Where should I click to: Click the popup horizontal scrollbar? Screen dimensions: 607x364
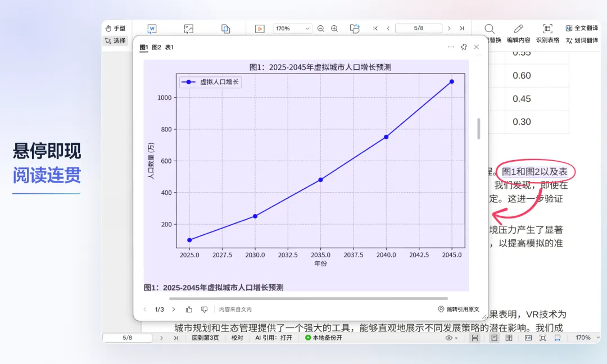click(x=309, y=299)
